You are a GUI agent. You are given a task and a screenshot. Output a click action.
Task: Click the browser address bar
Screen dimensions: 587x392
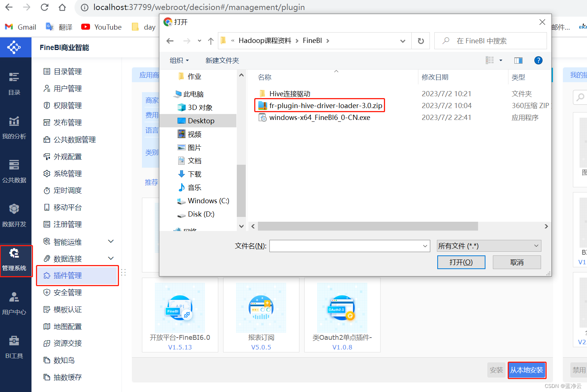tap(199, 7)
